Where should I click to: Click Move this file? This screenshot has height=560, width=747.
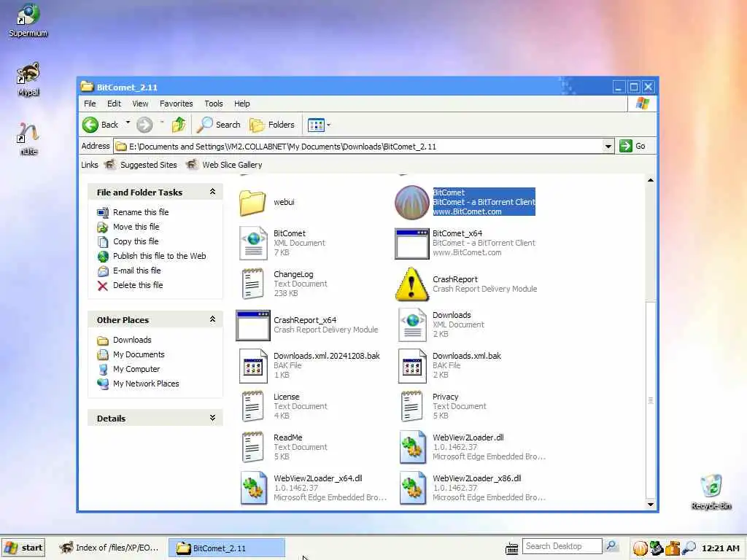click(x=128, y=227)
